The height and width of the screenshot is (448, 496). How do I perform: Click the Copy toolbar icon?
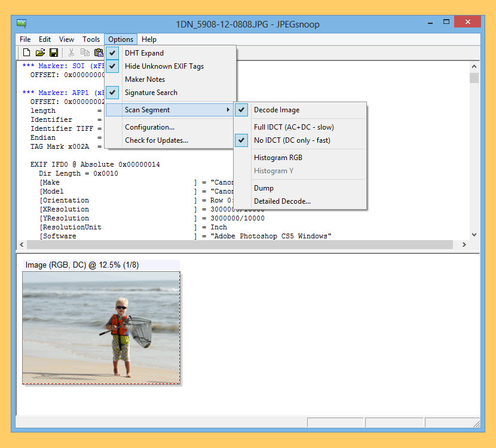click(85, 53)
